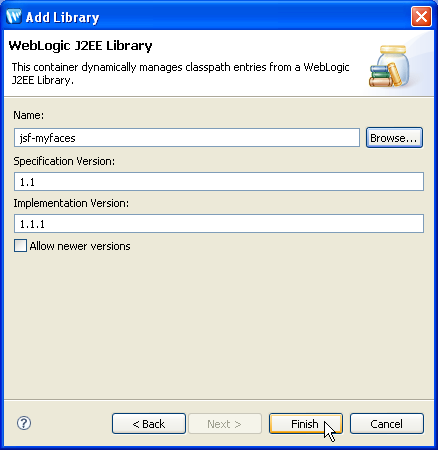Enable Allow newer versions checkbox
The height and width of the screenshot is (450, 438).
click(x=20, y=246)
